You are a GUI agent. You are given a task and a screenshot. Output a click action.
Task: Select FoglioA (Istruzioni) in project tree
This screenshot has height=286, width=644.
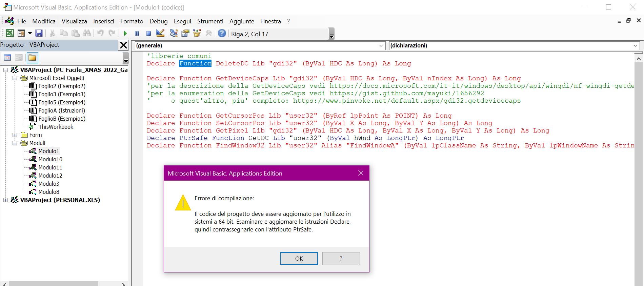(62, 110)
